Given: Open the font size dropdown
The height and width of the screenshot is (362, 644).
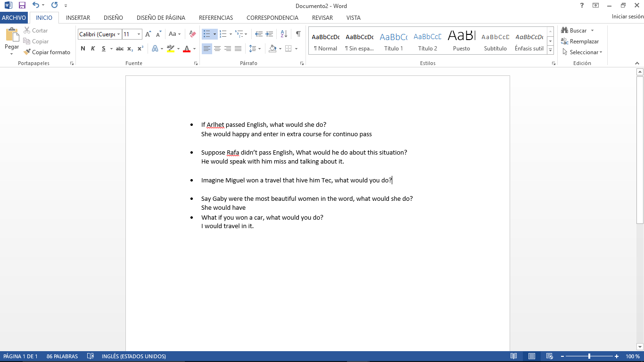Looking at the screenshot, I should [x=139, y=34].
